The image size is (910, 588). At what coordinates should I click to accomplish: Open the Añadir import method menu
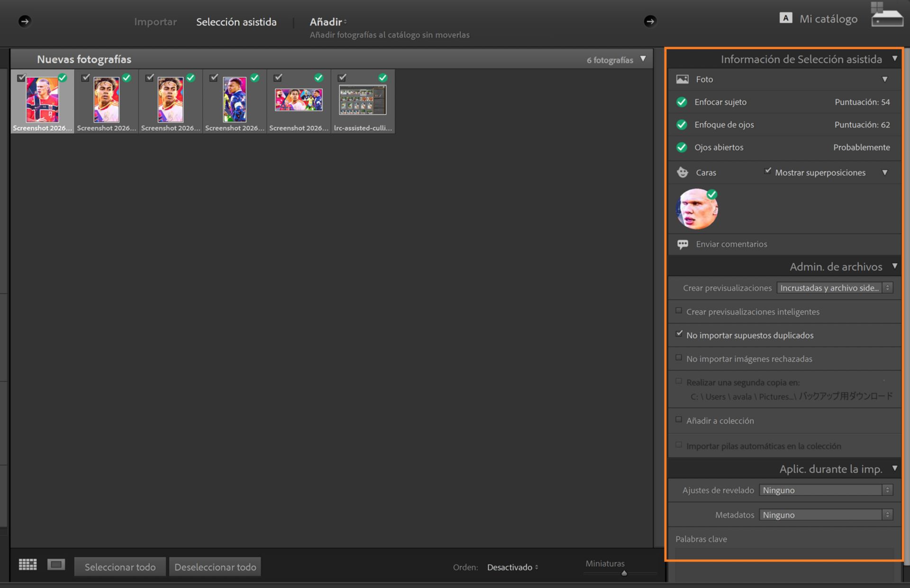pos(328,22)
